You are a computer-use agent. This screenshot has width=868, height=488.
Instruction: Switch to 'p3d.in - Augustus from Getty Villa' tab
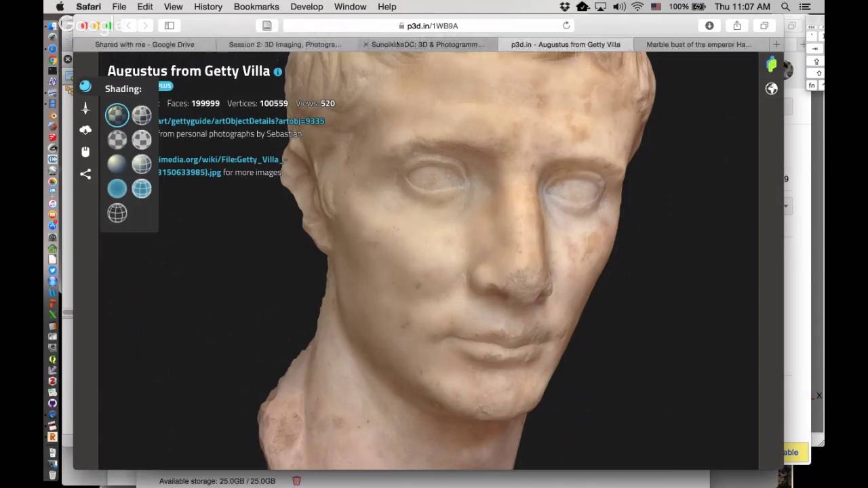click(566, 45)
